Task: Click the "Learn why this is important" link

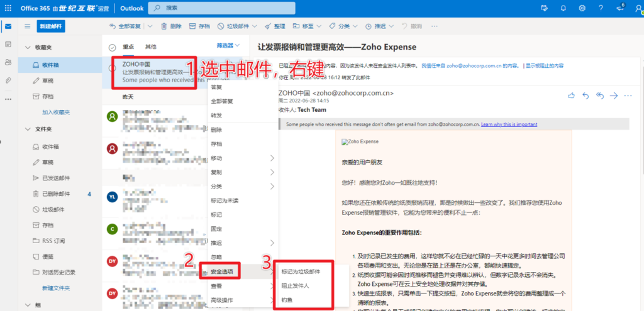Action: [509, 124]
